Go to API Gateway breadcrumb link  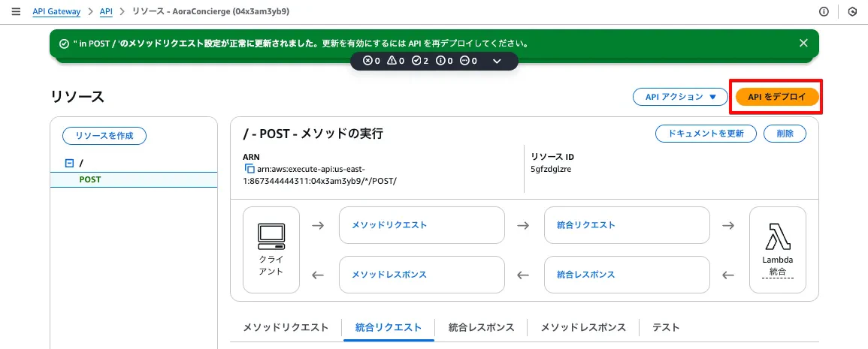click(56, 11)
